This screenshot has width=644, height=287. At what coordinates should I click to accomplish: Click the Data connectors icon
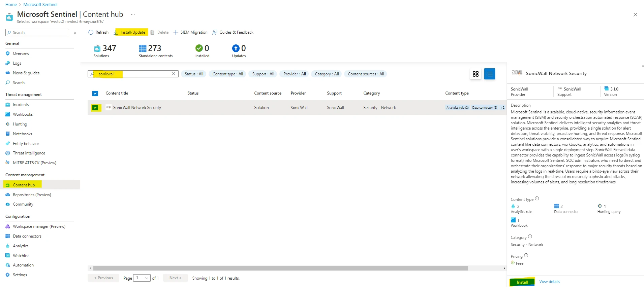[x=8, y=236]
